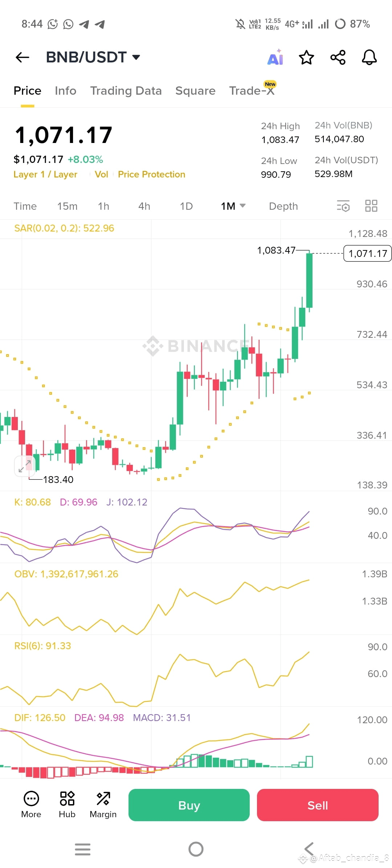Expand chart to fullscreen icon
The image size is (392, 868).
pos(25,466)
